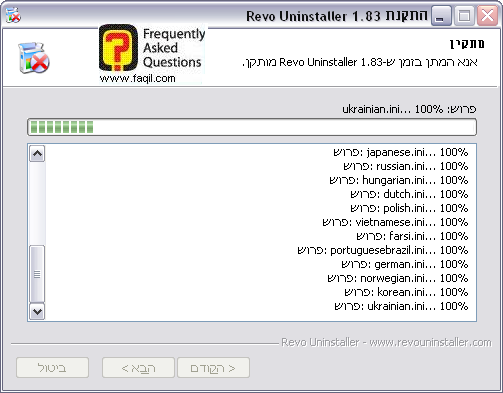Click the Revo Uninstaller trash can logo
Viewport: 503px width, 393px height.
pyautogui.click(x=34, y=58)
